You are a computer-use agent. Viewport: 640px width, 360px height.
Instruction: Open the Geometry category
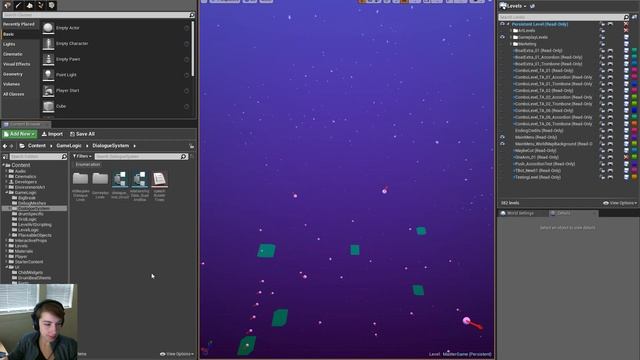click(13, 74)
